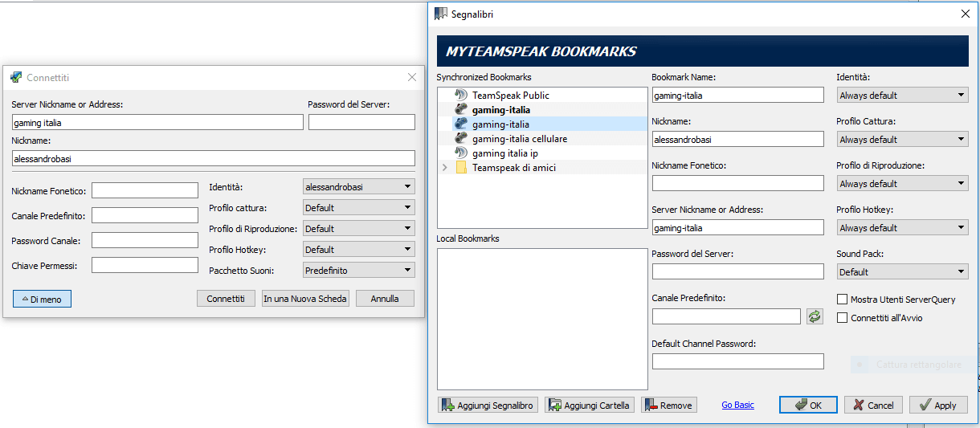Click the Default Channel Password field
The image size is (980, 428).
(738, 361)
